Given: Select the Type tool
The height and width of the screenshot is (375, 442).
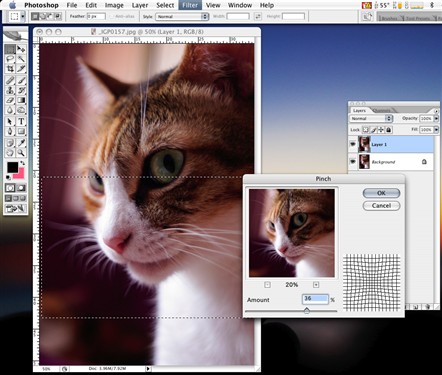Looking at the screenshot, I should pyautogui.click(x=21, y=121).
